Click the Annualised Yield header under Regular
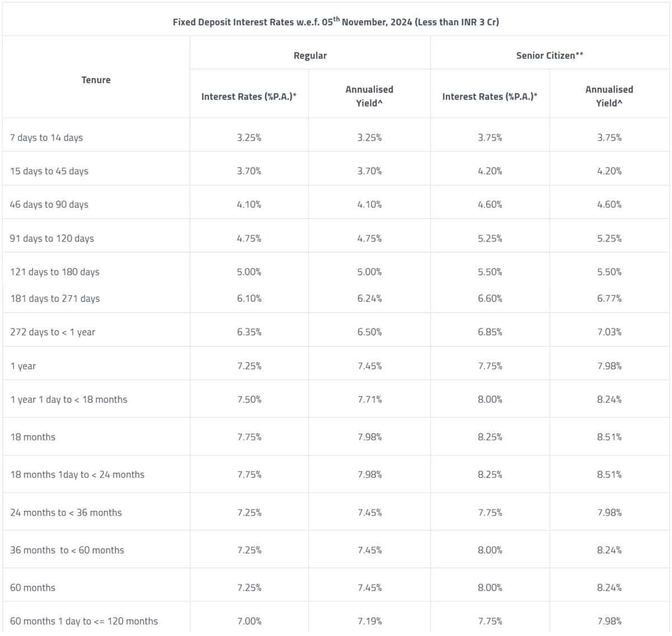This screenshot has width=672, height=636. (x=369, y=96)
